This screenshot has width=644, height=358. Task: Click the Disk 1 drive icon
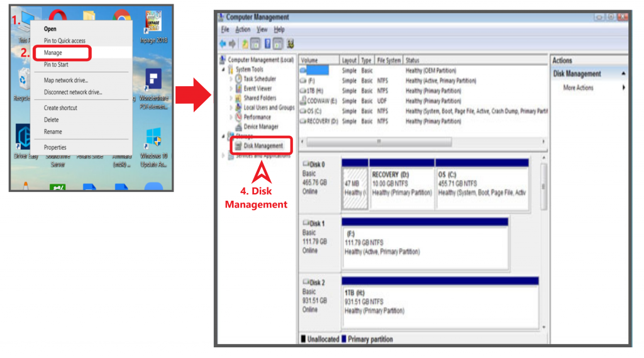[306, 223]
